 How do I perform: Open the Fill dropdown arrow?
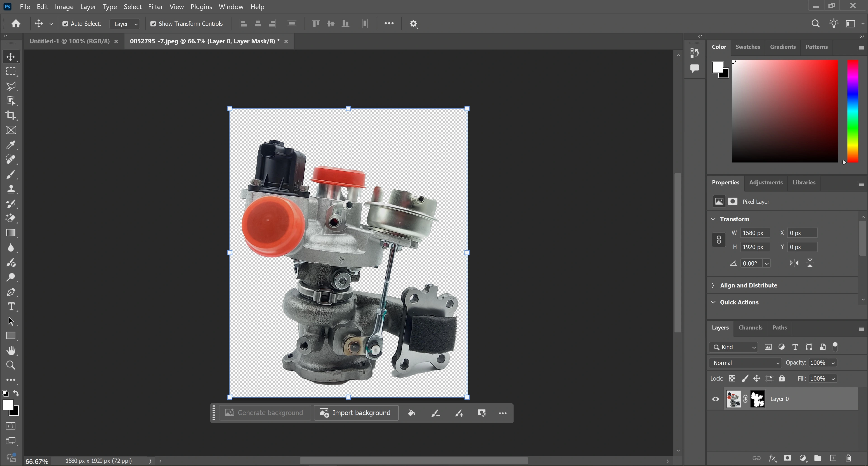(x=833, y=379)
